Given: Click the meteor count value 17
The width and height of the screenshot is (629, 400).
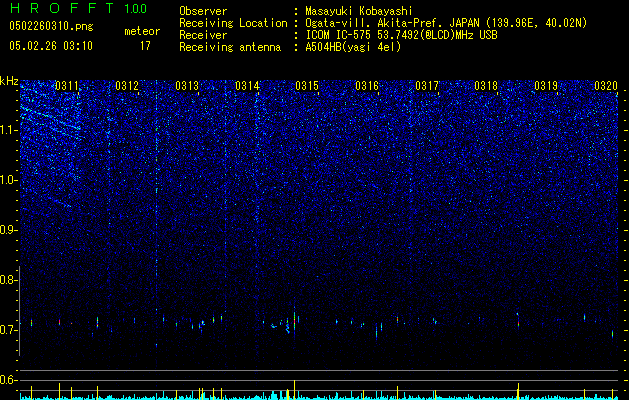Looking at the screenshot, I should (x=145, y=46).
